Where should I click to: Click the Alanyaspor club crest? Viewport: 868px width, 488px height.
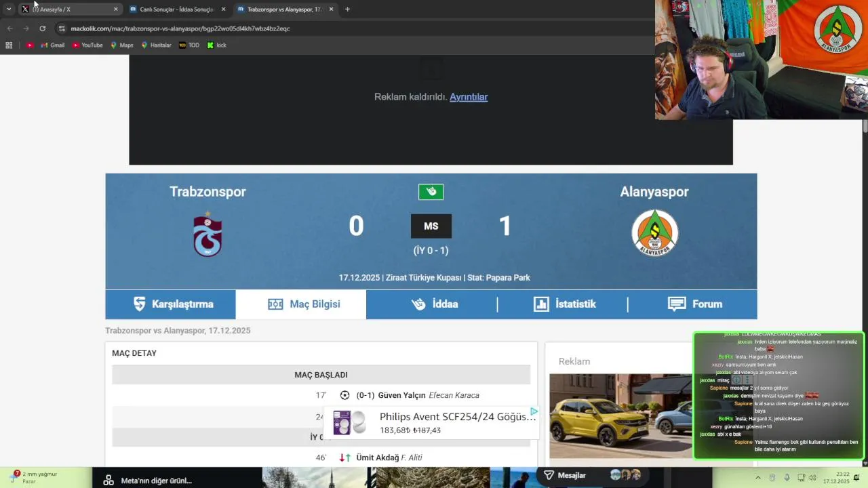coord(655,233)
